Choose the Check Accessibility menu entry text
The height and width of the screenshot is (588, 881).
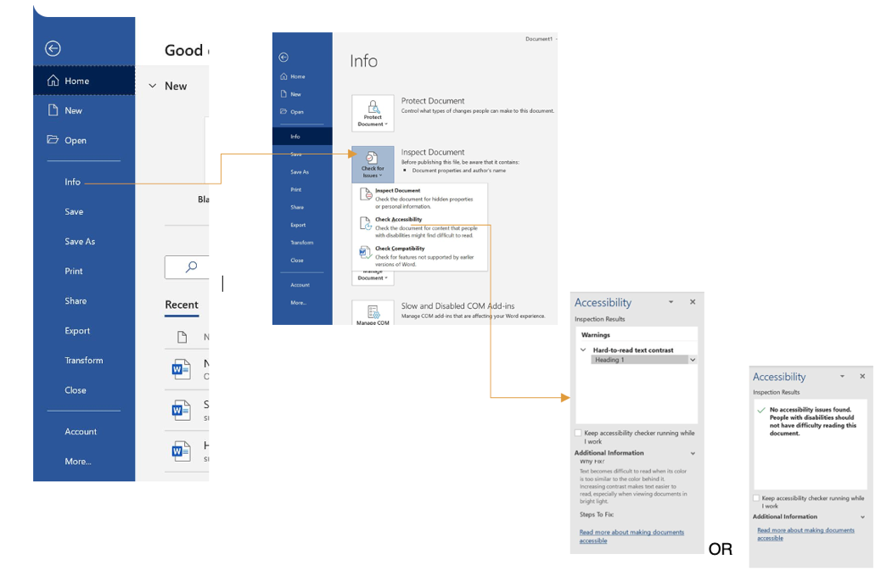(x=398, y=220)
